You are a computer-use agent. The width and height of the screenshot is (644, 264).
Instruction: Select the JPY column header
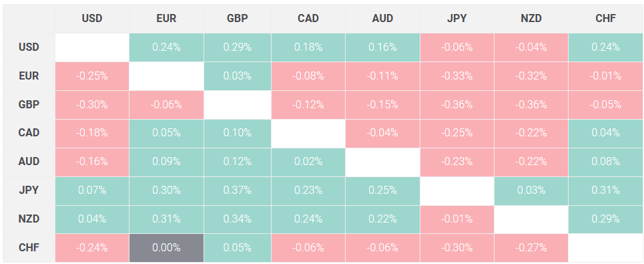tap(456, 19)
